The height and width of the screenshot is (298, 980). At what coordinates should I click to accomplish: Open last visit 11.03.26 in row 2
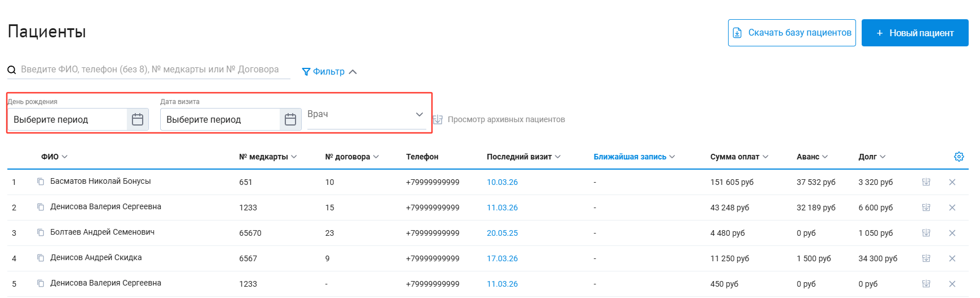pos(502,208)
